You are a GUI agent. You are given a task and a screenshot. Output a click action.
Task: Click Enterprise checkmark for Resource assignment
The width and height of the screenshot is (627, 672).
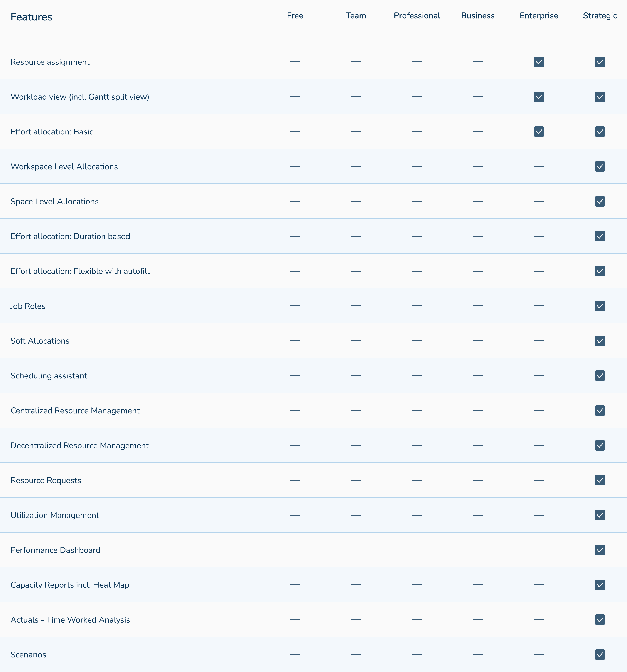(539, 62)
